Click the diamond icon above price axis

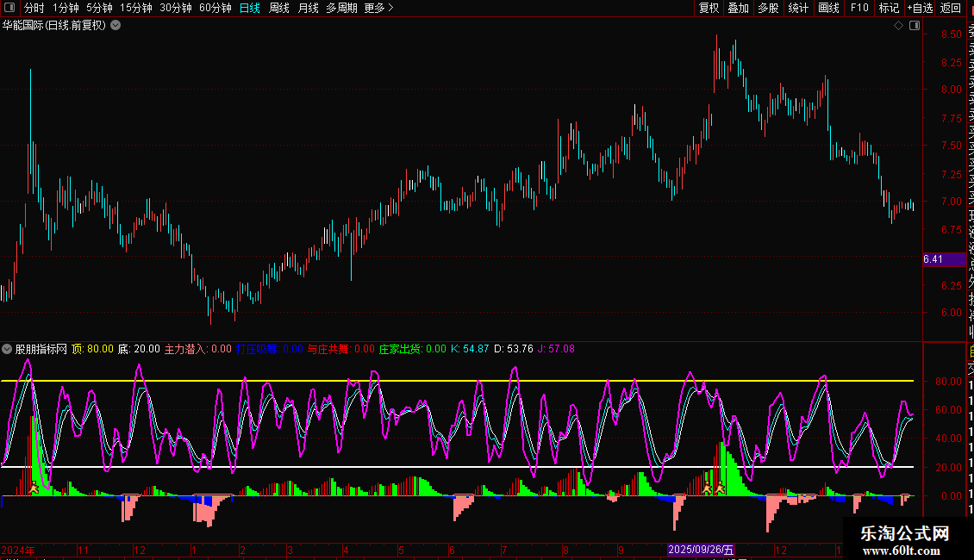pyautogui.click(x=898, y=26)
